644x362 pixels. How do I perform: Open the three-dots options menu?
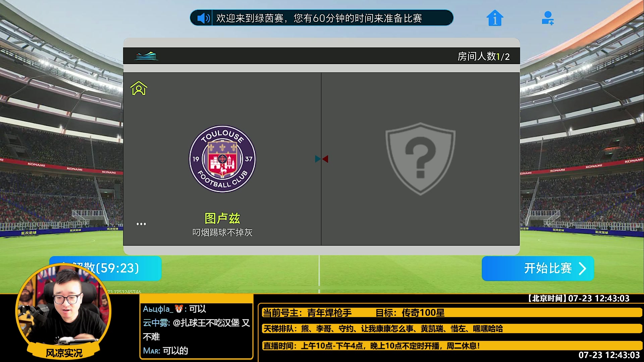click(141, 224)
